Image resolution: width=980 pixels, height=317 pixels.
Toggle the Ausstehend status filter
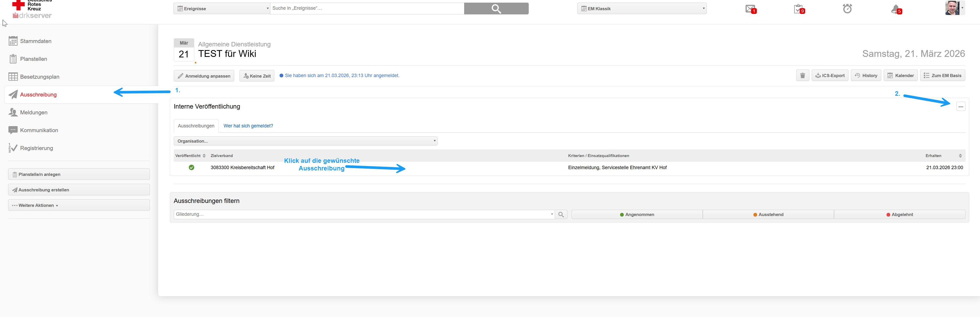[768, 215]
